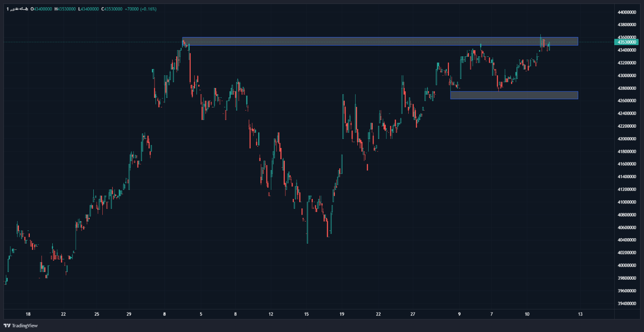Click 41000000 on the price axis
This screenshot has height=332, width=644.
[626, 202]
